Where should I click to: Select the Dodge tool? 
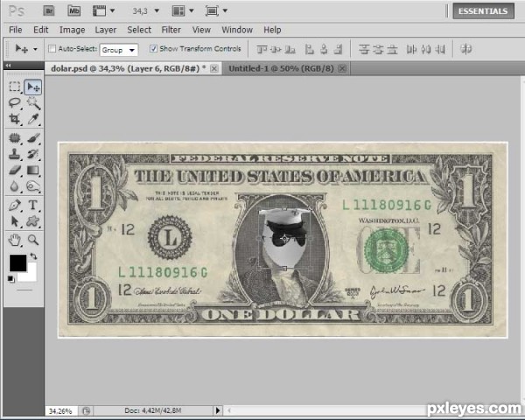[x=33, y=185]
